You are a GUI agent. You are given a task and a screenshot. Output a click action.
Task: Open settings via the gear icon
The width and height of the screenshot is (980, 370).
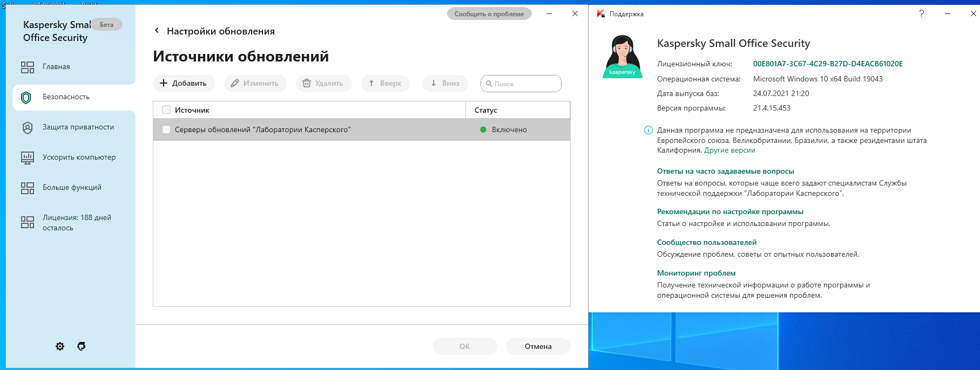pos(60,346)
